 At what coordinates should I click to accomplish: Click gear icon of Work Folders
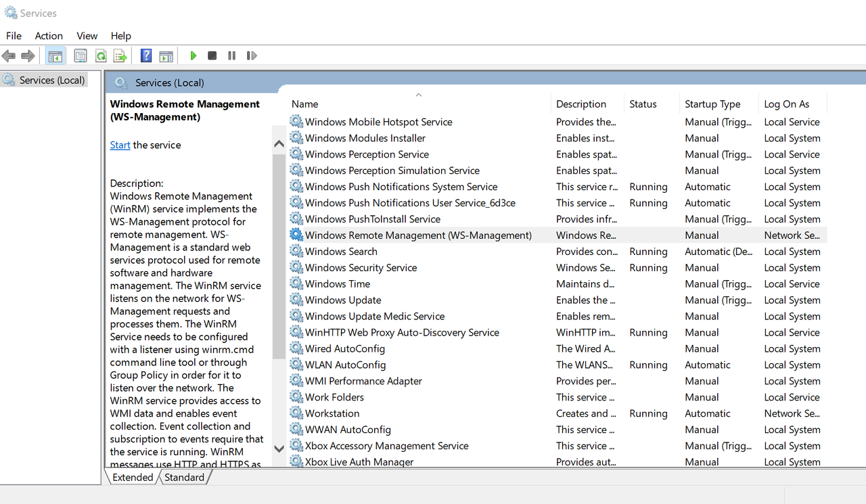[296, 397]
